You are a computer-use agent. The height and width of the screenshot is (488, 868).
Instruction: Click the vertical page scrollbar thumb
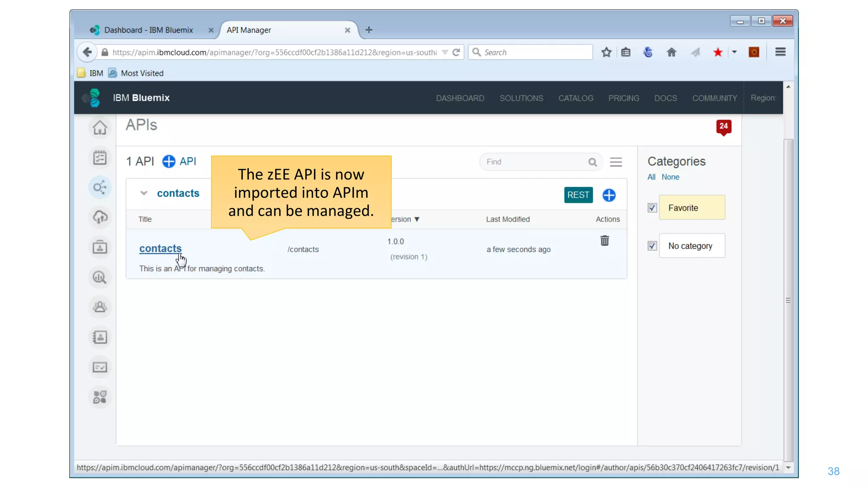(788, 300)
